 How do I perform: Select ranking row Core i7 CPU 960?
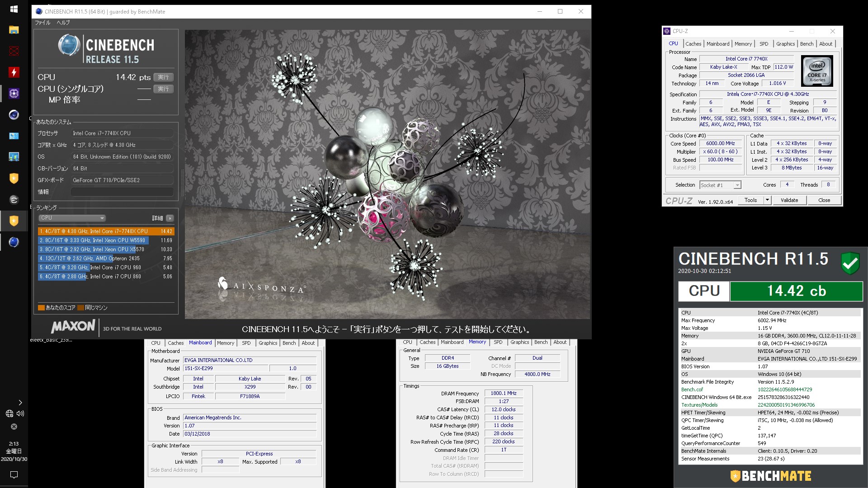point(106,267)
